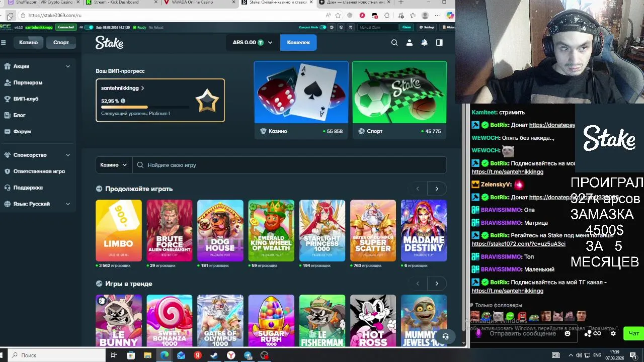The height and width of the screenshot is (362, 644).
Task: Open File Explorer from the taskbar
Action: 147,355
